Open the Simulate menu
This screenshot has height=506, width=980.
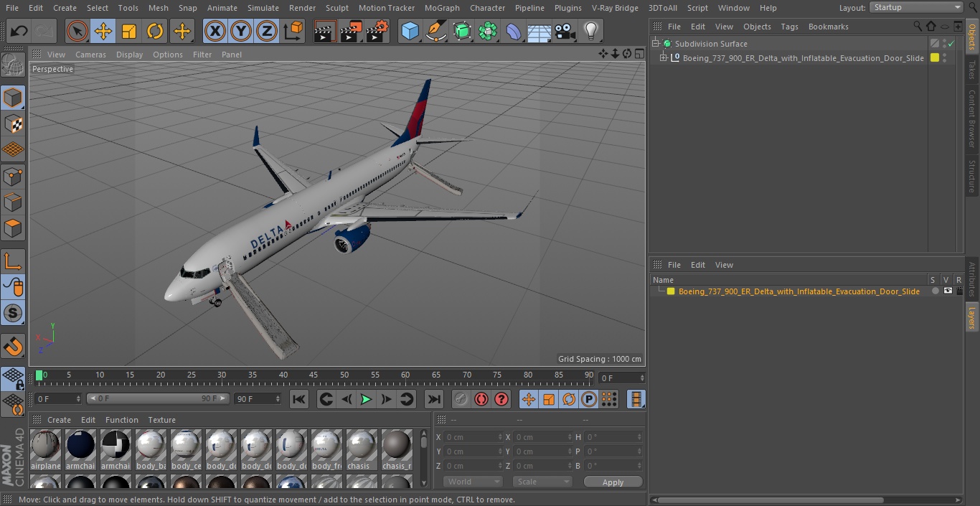(263, 8)
